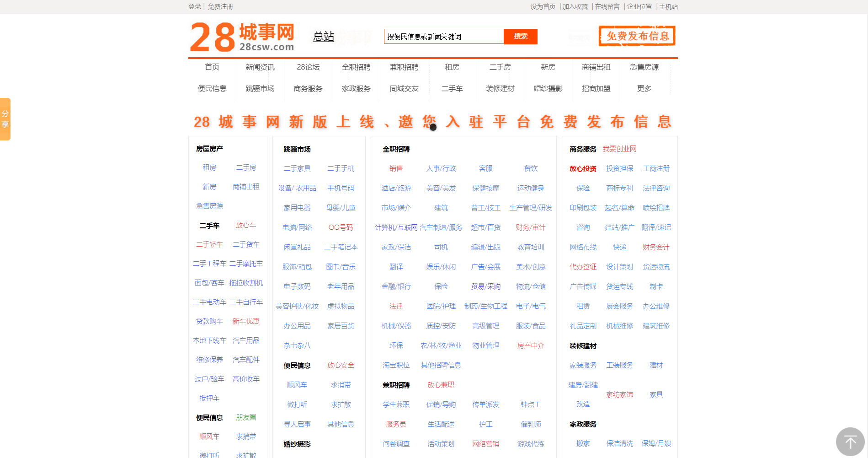This screenshot has height=458, width=868.
Task: Click the 28城事网 site logo
Action: coord(242,37)
